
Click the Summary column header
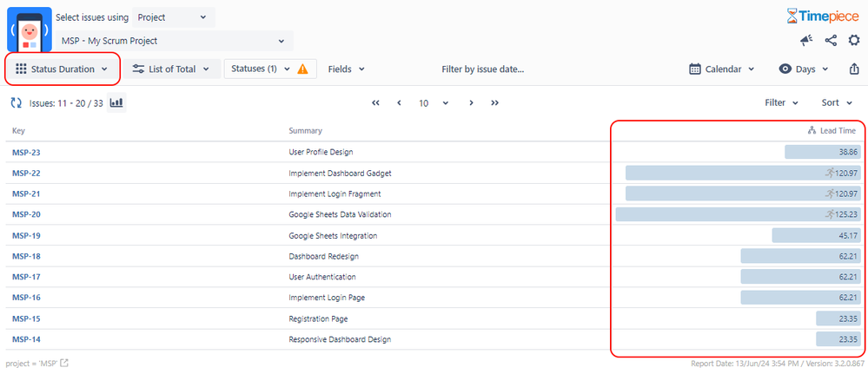pyautogui.click(x=306, y=131)
